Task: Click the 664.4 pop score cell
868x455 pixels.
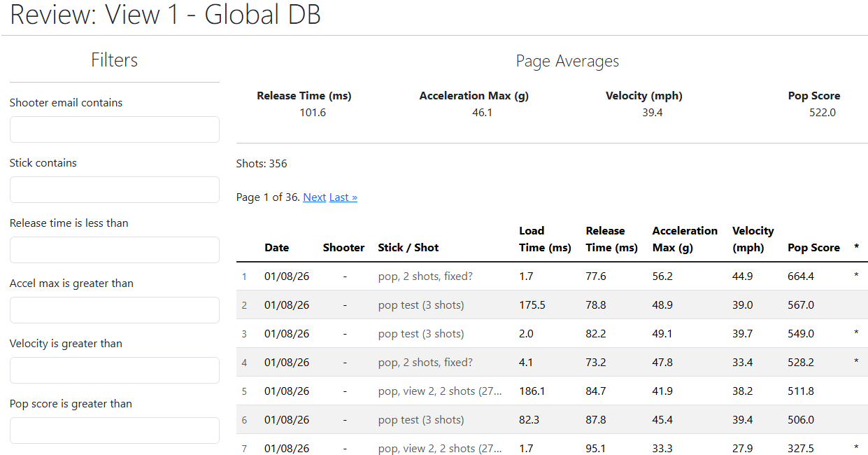Action: (801, 276)
